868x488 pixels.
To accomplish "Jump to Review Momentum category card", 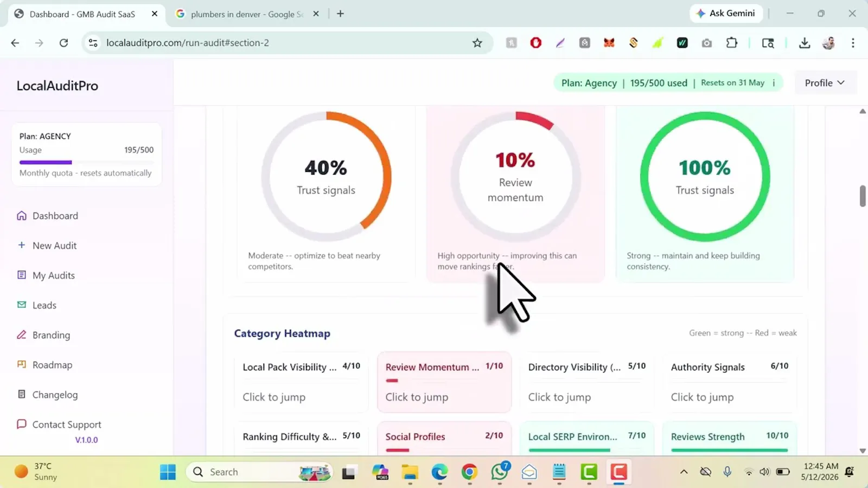I will [x=444, y=382].
